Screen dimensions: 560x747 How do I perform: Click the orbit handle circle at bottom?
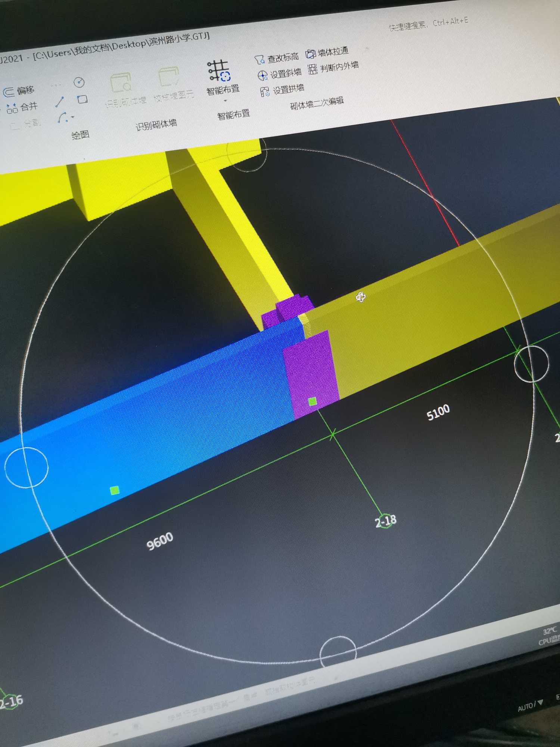pos(338,652)
